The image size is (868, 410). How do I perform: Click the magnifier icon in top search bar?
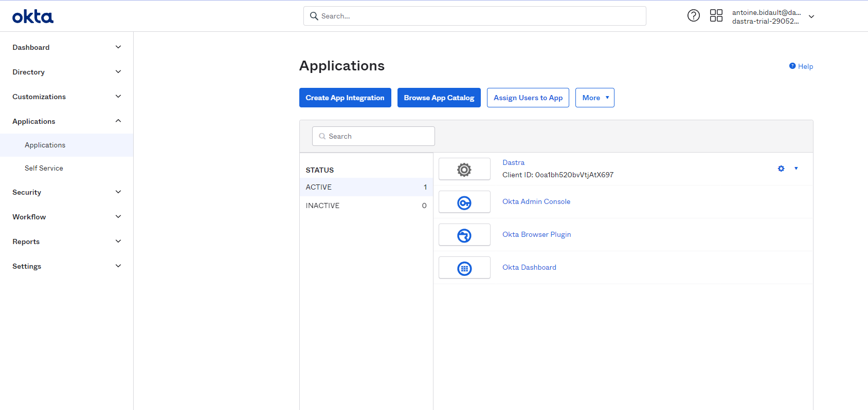(314, 16)
